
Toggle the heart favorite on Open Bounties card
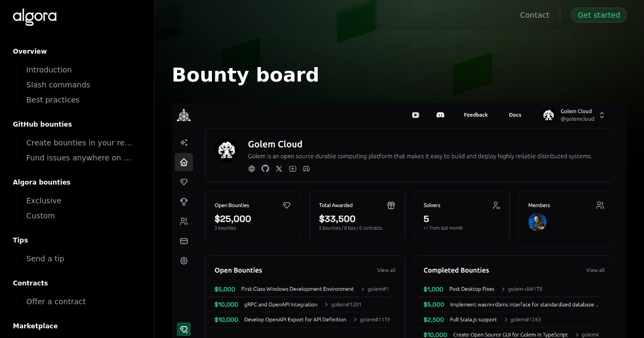287,205
